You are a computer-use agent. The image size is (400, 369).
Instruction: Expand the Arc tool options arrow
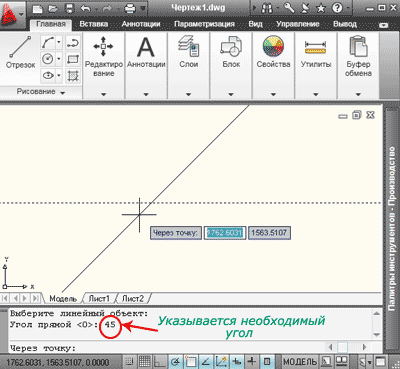[59, 43]
